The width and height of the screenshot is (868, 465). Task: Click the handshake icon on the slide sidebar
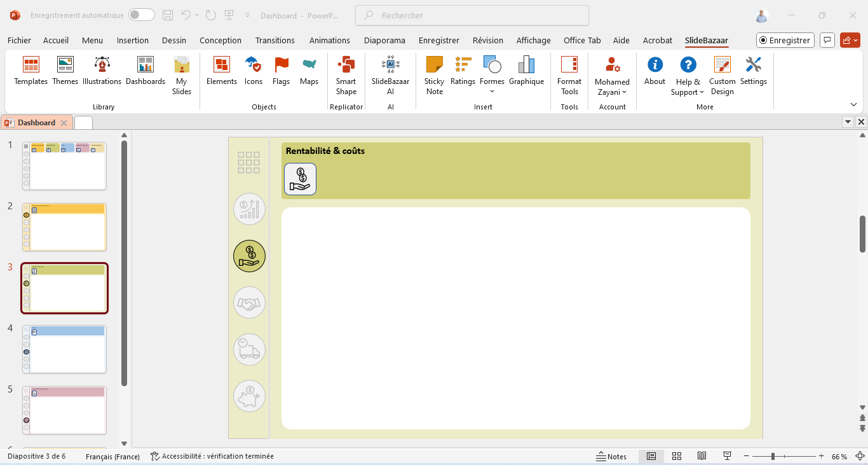(249, 303)
